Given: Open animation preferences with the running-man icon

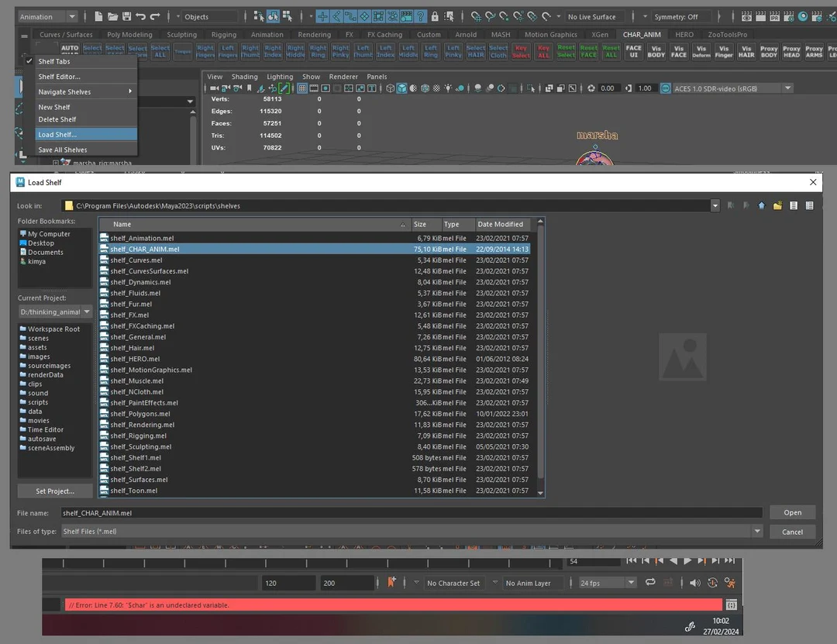Looking at the screenshot, I should (x=730, y=583).
